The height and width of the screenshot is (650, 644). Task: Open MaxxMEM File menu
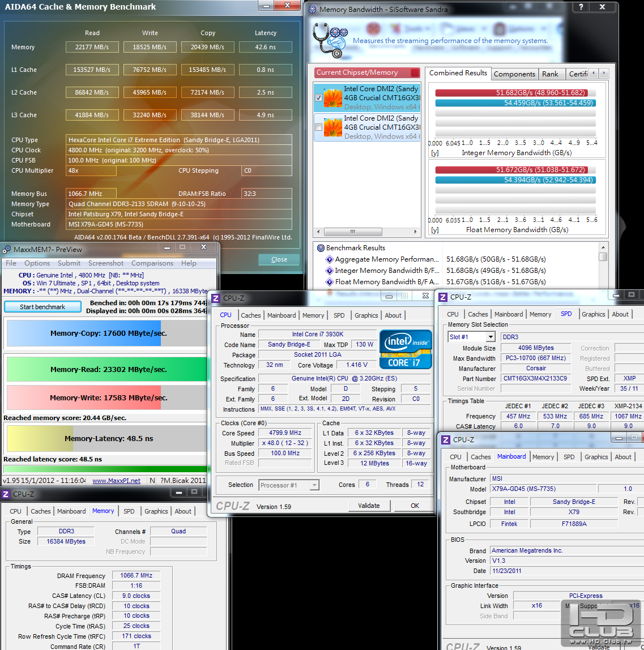click(x=11, y=263)
